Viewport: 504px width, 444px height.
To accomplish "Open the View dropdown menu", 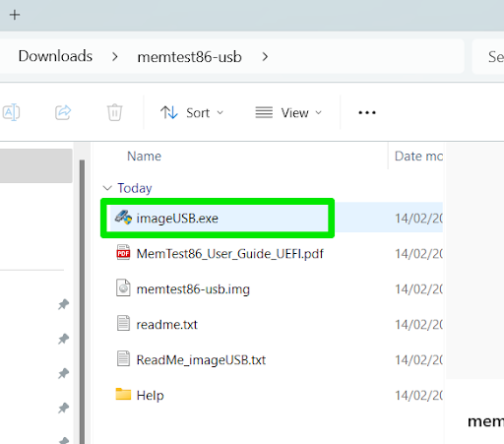I will click(x=288, y=112).
